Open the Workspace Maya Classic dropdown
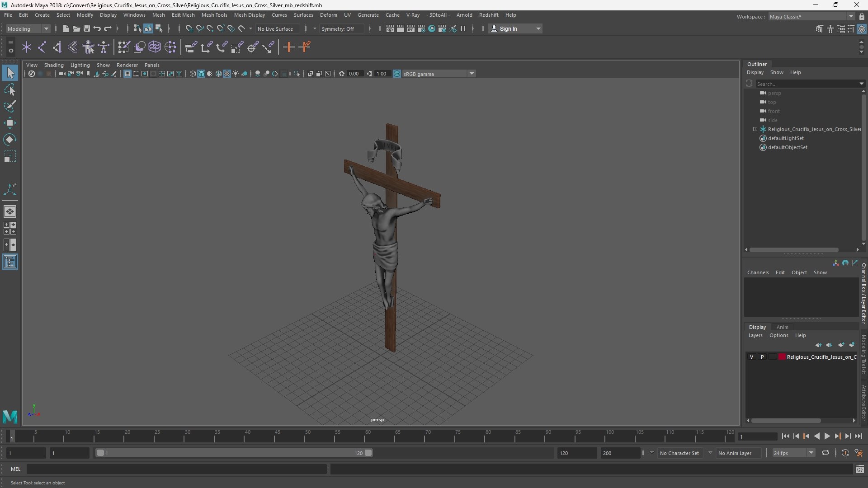This screenshot has width=868, height=488. tap(812, 16)
